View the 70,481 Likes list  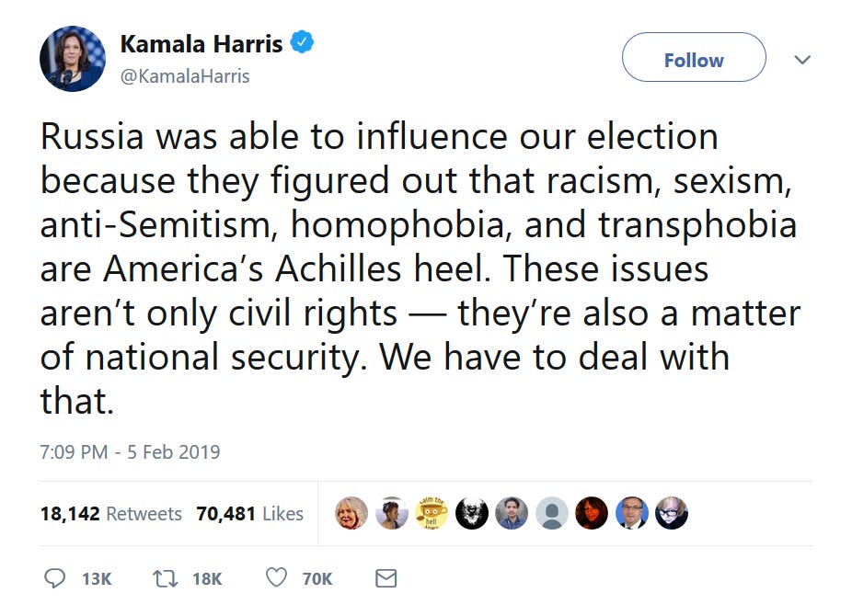249,514
